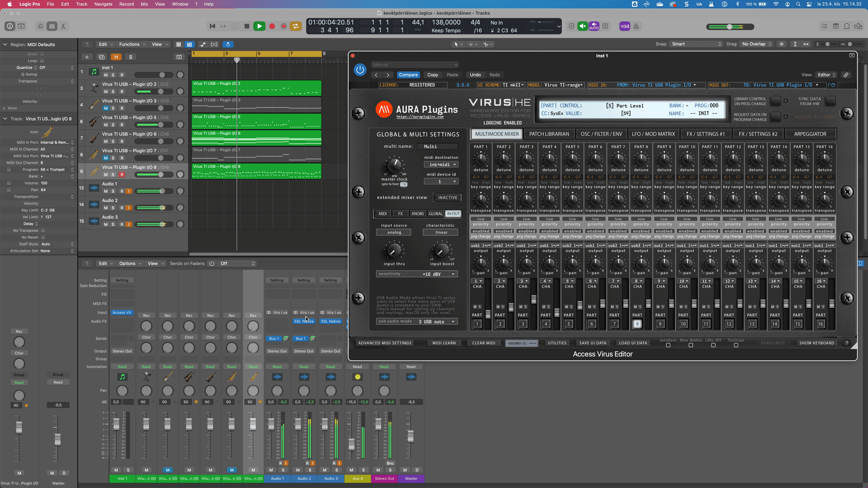Switch to the PATCH LIBRARIAN tab
This screenshot has height=488, width=868.
[549, 134]
